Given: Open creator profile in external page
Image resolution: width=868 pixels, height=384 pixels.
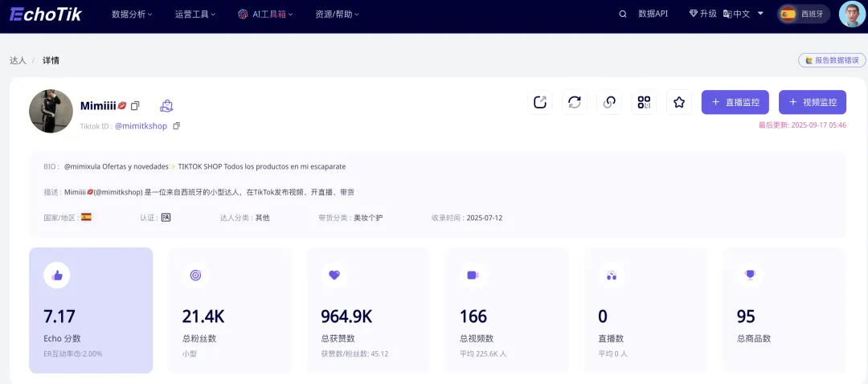Looking at the screenshot, I should (x=540, y=102).
